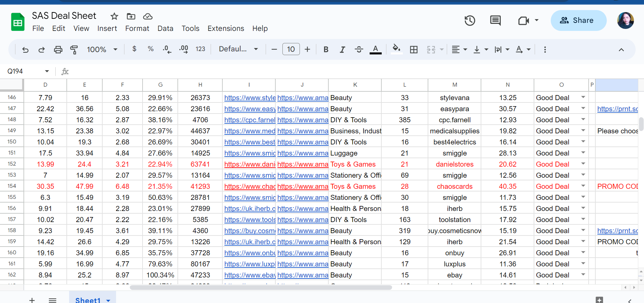
Task: Increase decimal places
Action: pyautogui.click(x=183, y=49)
